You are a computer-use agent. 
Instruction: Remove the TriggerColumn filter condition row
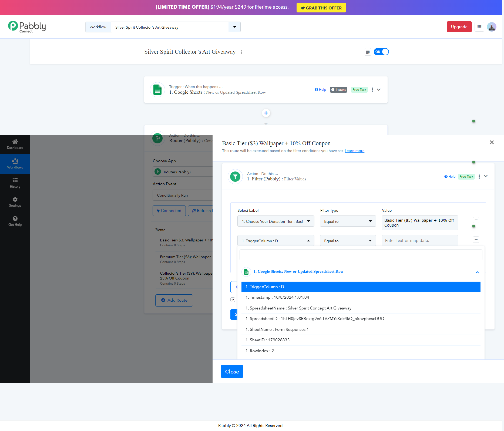tap(476, 240)
